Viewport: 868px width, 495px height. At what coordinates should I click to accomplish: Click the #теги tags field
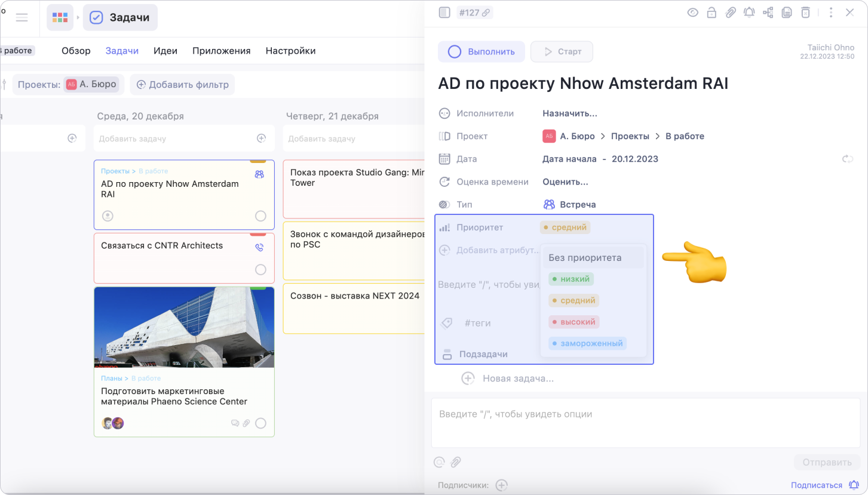click(477, 323)
